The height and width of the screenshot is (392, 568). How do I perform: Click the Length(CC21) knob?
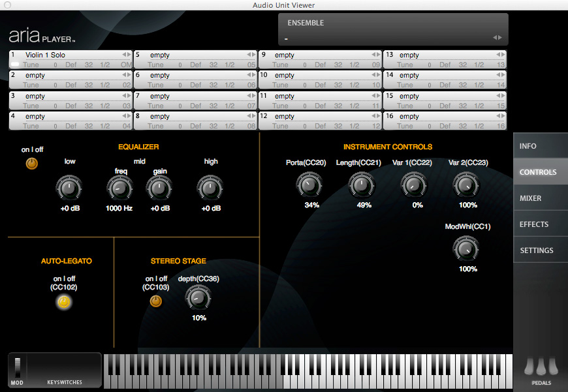tap(361, 186)
